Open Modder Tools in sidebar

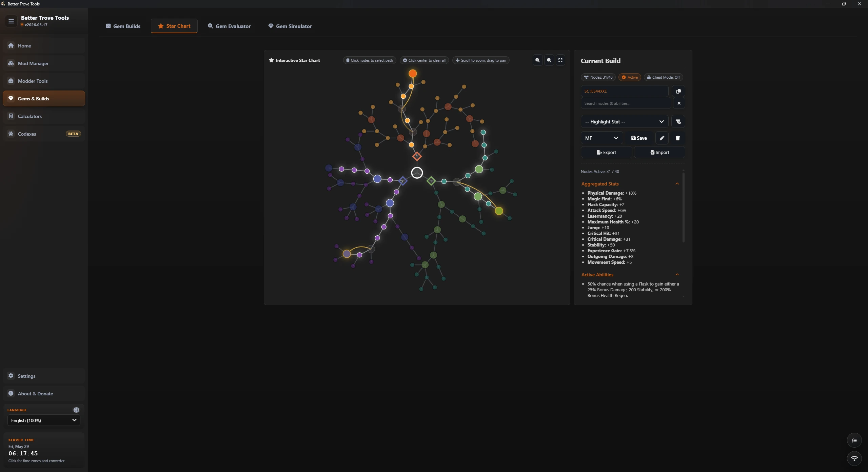[44, 81]
